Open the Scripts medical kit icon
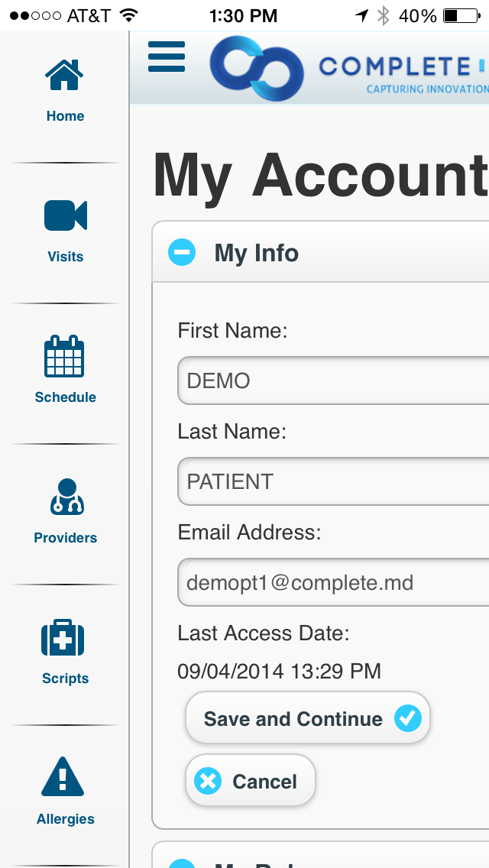The width and height of the screenshot is (489, 868). click(x=63, y=638)
